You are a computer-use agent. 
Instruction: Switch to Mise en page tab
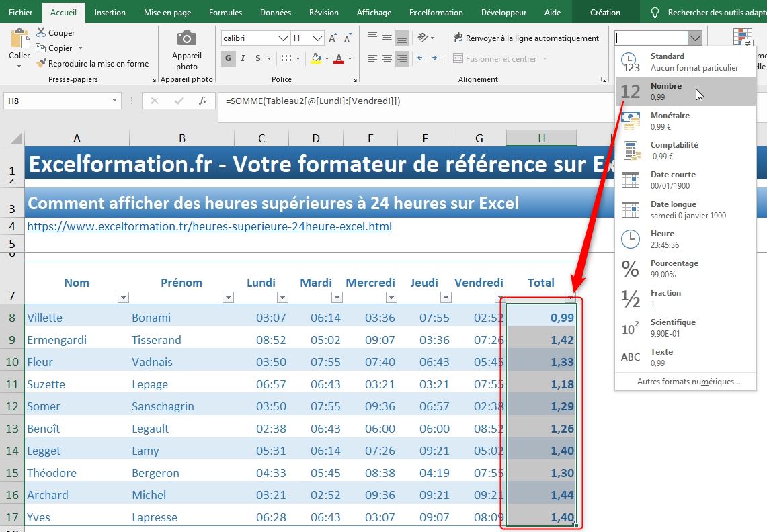tap(167, 13)
